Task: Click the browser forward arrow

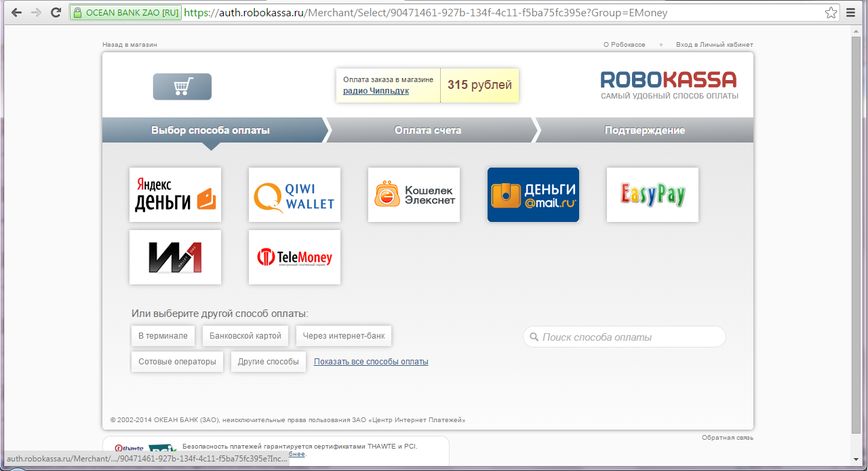Action: (36, 12)
